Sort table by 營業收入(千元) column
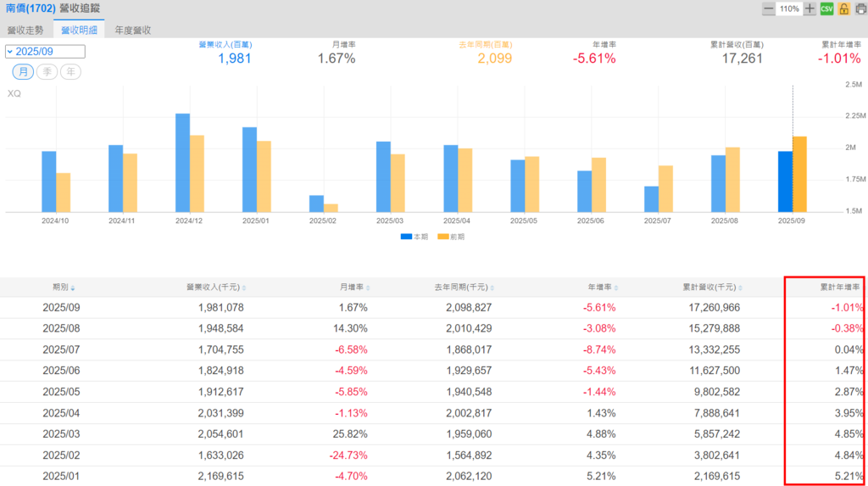868x486 pixels. coord(216,287)
